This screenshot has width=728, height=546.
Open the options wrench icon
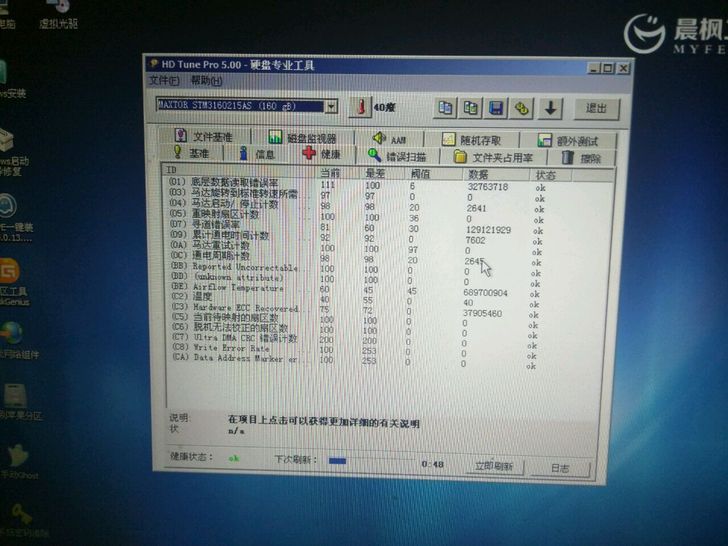tap(522, 109)
